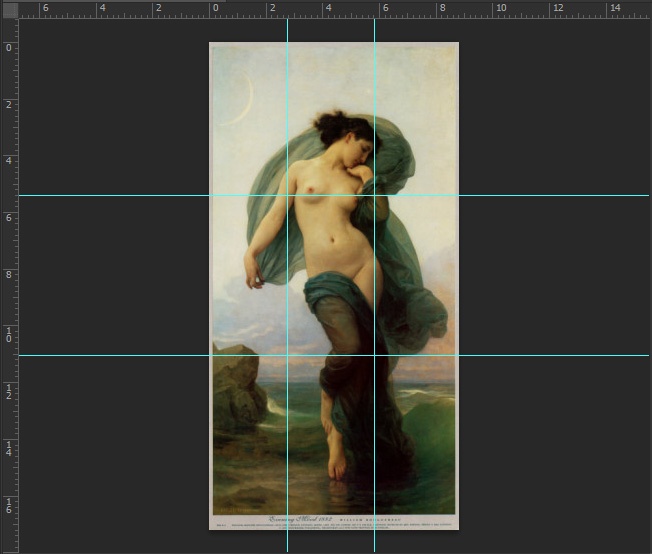Click the 0 mark on horizontal ruler

(x=215, y=7)
